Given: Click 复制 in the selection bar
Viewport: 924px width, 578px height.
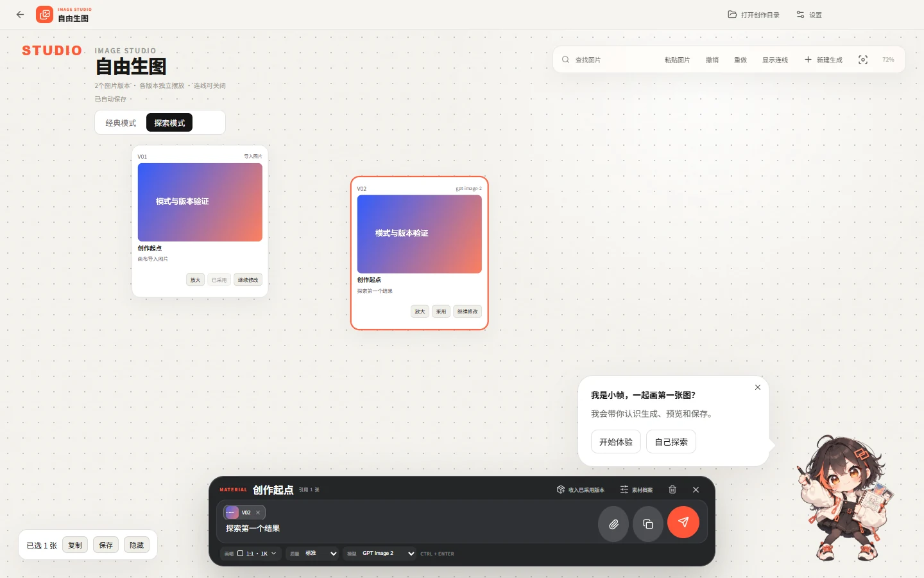Looking at the screenshot, I should coord(75,545).
